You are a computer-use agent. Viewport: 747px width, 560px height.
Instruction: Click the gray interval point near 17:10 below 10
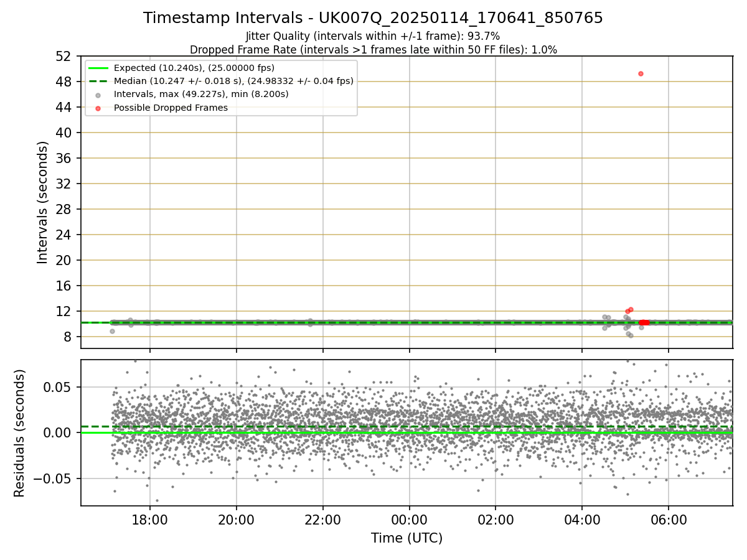112,331
